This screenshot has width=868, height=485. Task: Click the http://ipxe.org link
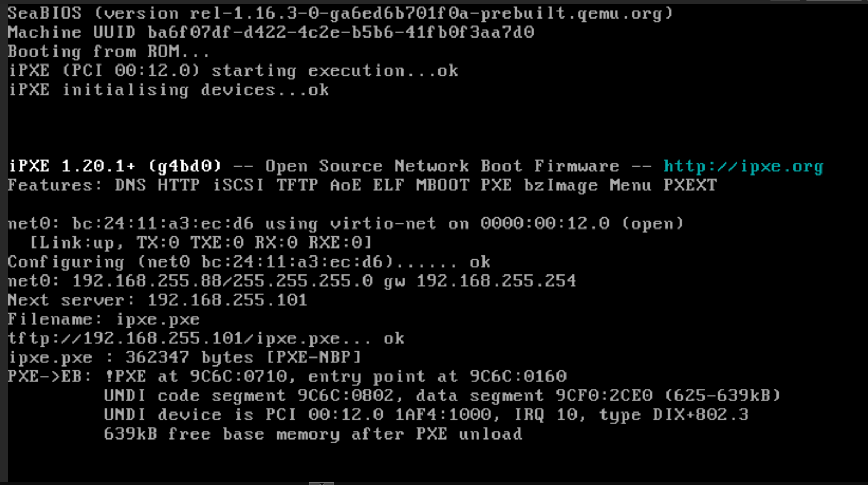tap(743, 167)
